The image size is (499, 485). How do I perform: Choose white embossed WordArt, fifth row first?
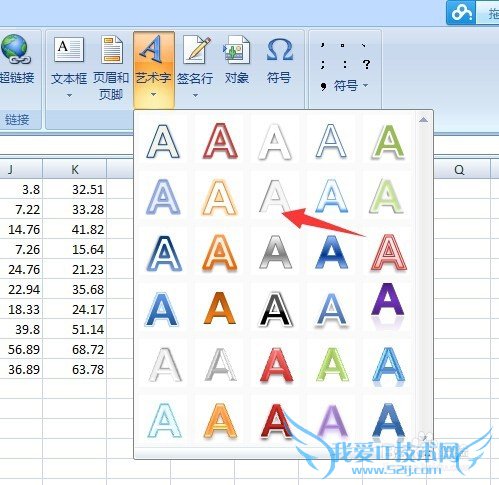click(165, 364)
